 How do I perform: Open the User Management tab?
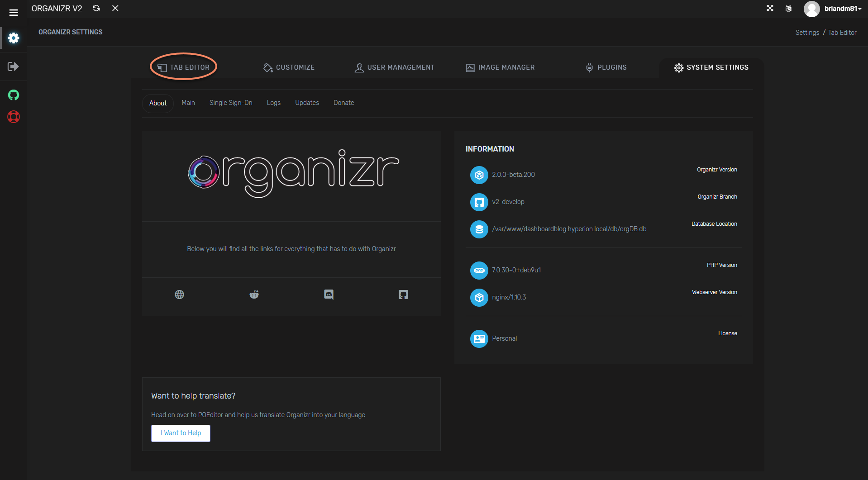click(x=394, y=67)
